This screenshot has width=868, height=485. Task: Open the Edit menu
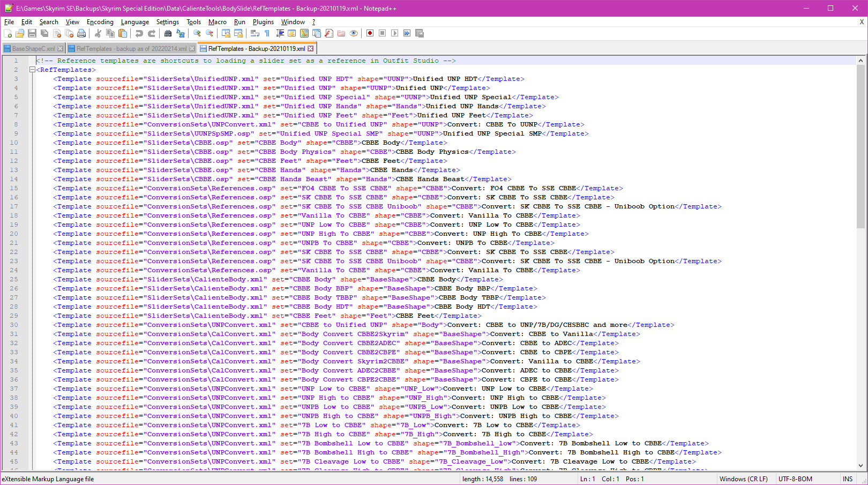27,22
